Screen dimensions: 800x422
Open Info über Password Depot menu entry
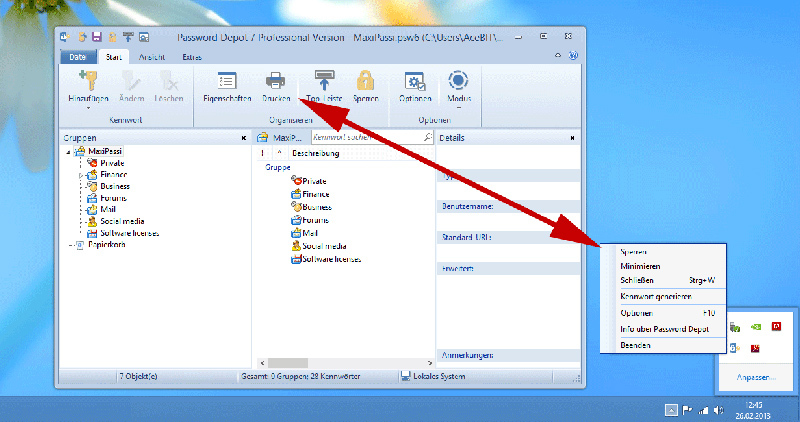tap(663, 329)
